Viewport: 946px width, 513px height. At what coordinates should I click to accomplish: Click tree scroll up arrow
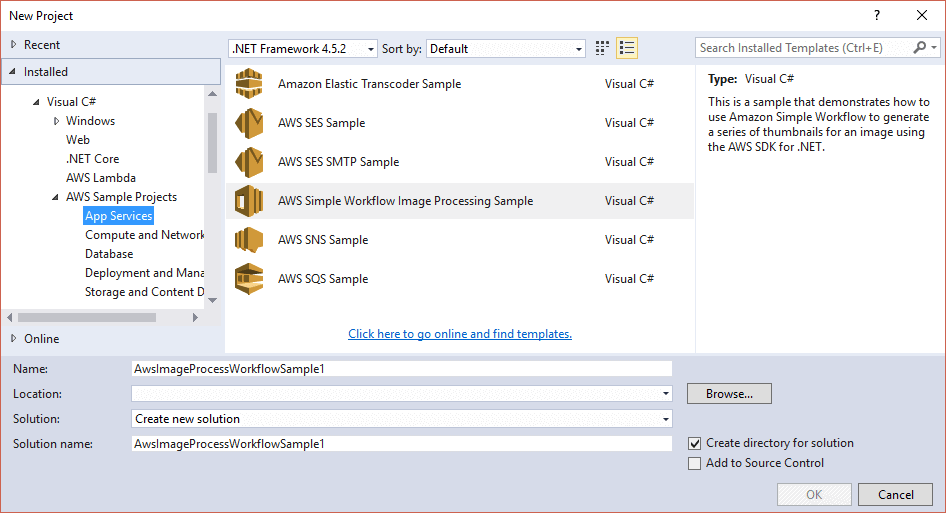(x=212, y=94)
